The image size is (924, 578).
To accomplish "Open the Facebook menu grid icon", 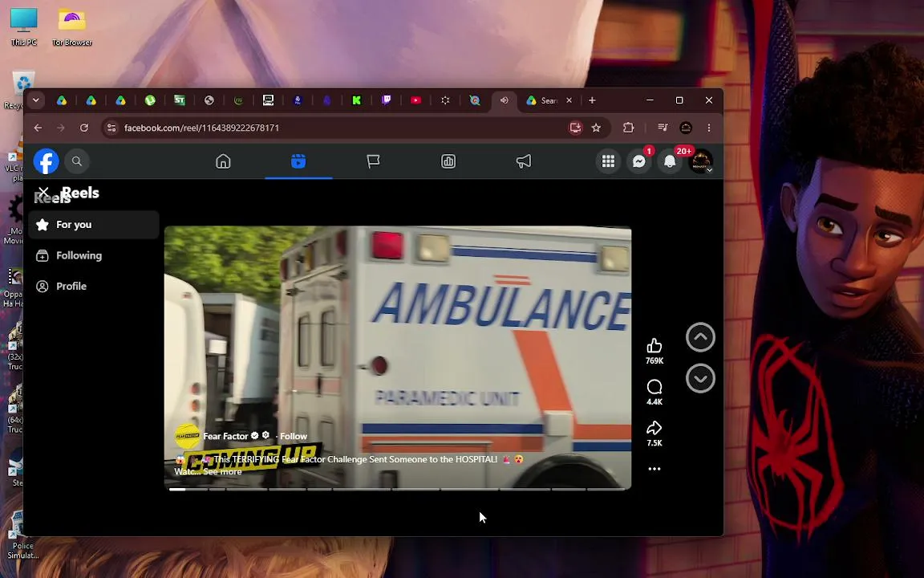I will [608, 161].
